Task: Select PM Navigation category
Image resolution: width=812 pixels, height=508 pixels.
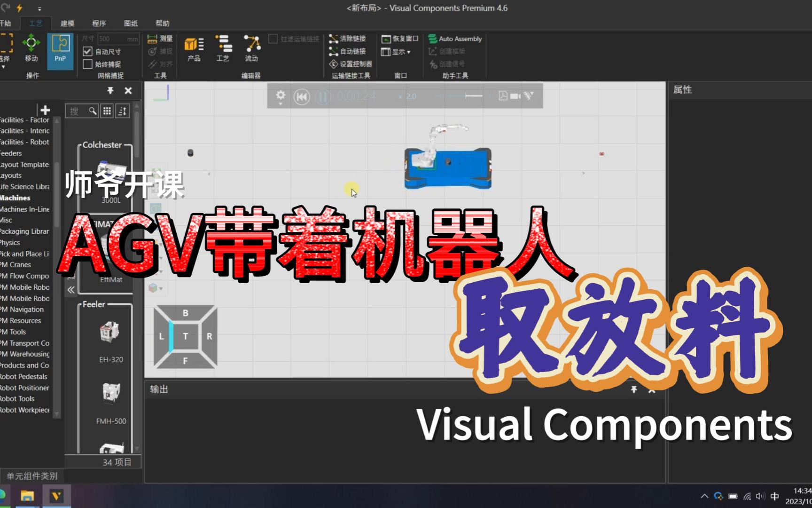Action: 22,310
